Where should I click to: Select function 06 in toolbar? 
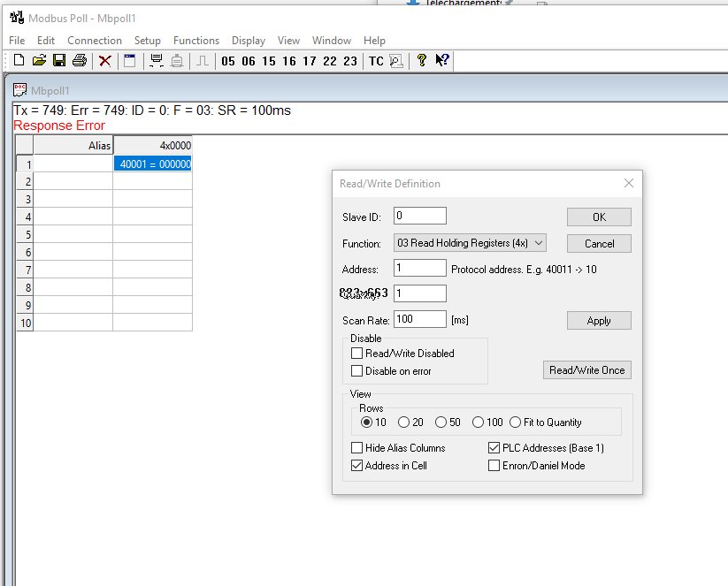click(x=249, y=61)
